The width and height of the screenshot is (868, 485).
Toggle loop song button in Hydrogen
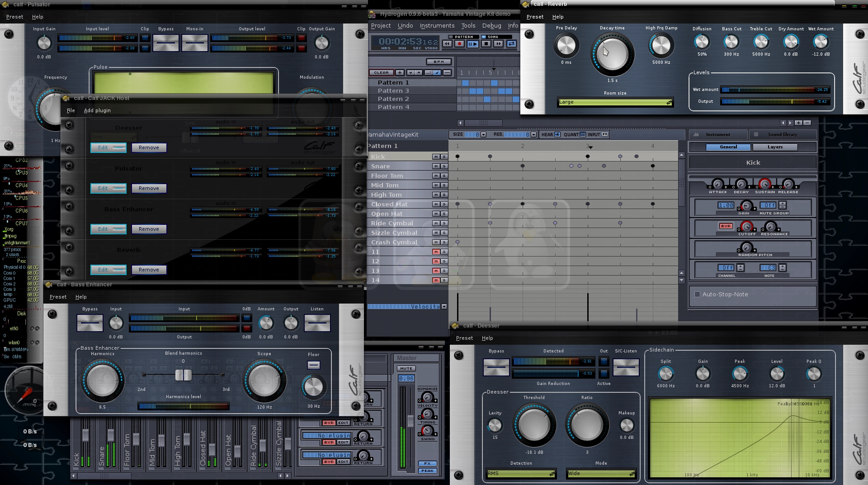tap(511, 44)
